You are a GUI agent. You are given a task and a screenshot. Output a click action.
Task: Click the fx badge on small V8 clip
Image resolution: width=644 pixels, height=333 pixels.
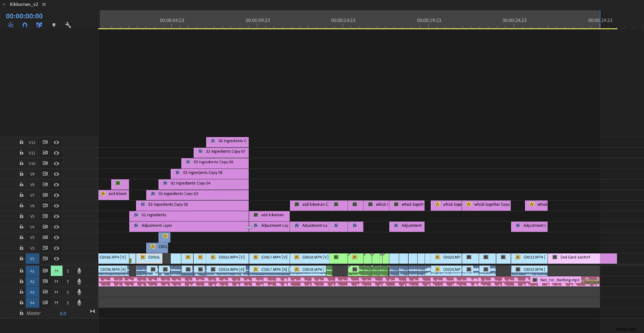(x=118, y=183)
